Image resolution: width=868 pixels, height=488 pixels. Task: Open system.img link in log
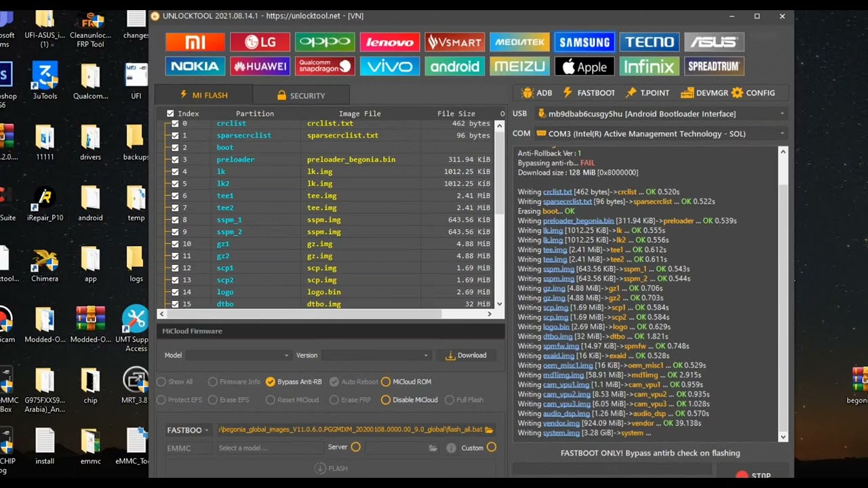click(561, 433)
